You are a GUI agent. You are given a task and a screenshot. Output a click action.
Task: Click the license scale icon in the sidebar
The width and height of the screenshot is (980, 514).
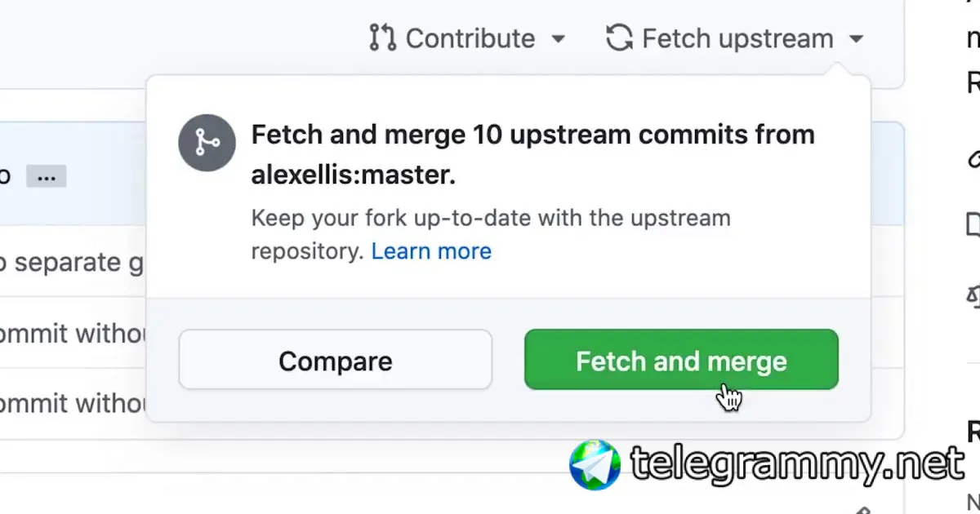973,295
